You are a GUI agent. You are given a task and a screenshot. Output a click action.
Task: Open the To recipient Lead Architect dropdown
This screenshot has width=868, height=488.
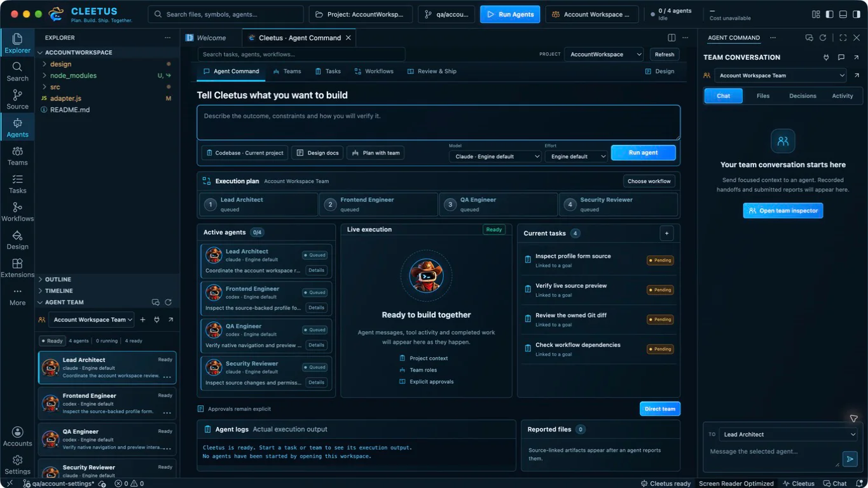point(788,435)
